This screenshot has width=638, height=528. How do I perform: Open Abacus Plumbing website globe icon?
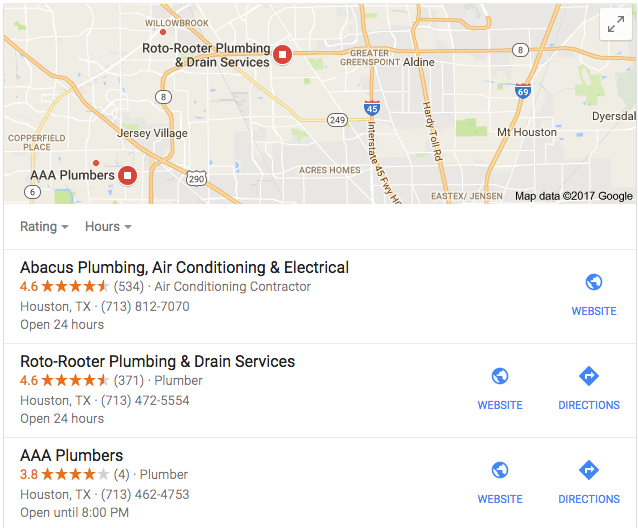pyautogui.click(x=594, y=282)
